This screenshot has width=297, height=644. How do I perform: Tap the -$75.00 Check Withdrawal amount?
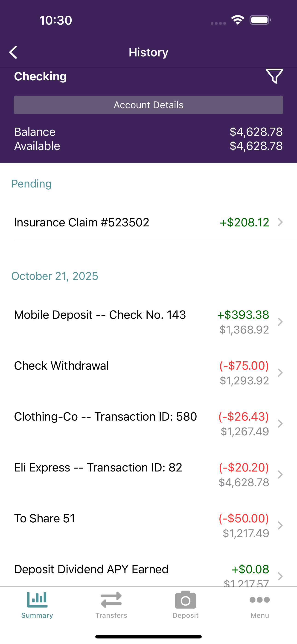[x=244, y=366]
